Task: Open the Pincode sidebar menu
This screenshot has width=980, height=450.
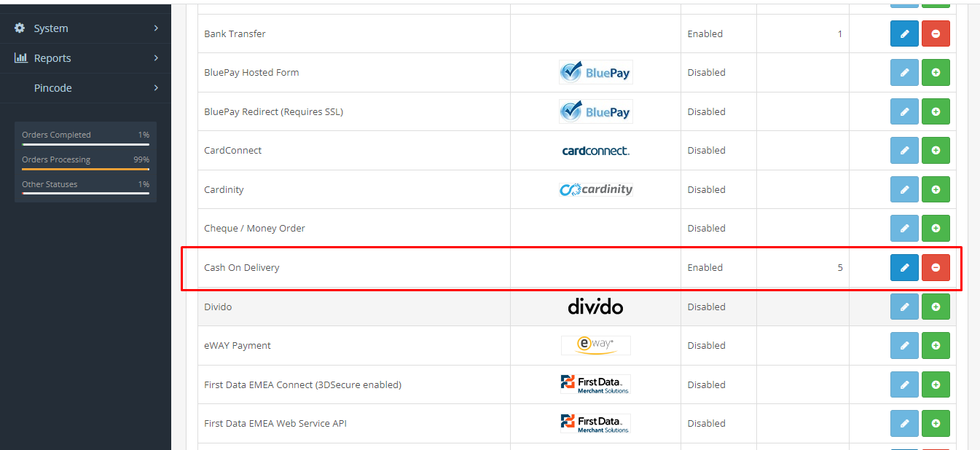Action: pyautogui.click(x=85, y=88)
